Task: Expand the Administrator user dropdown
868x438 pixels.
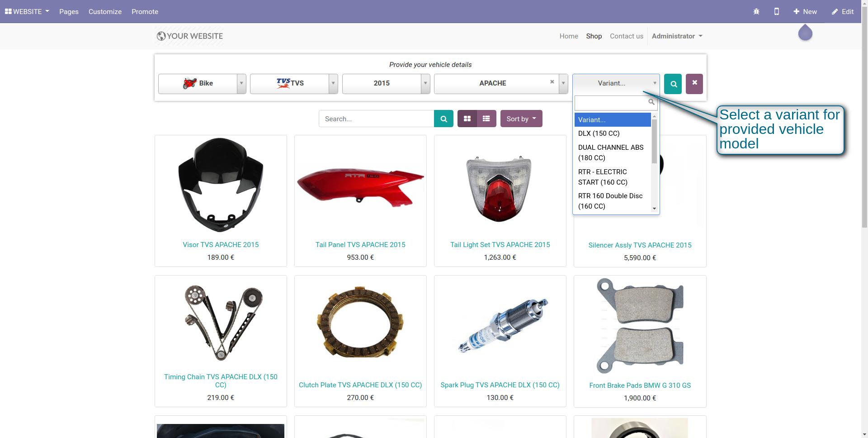Action: coord(677,36)
